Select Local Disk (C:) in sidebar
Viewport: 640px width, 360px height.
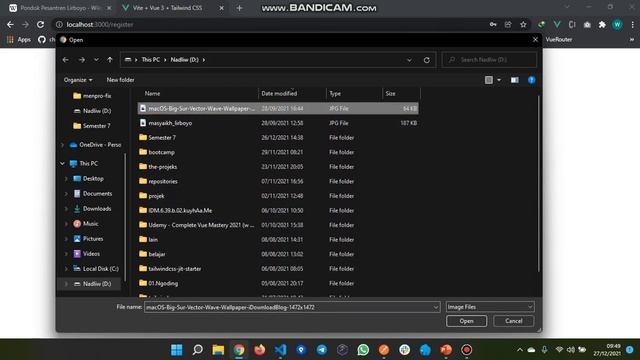click(96, 269)
